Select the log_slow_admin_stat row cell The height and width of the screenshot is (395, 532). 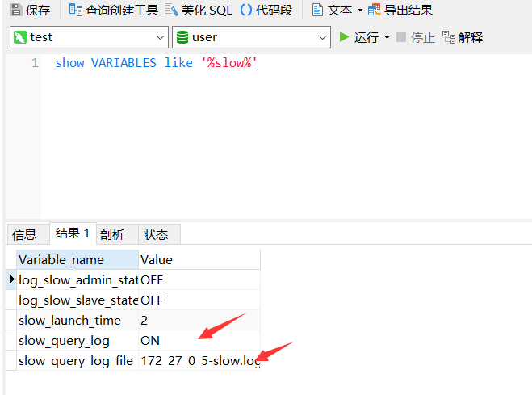(77, 280)
